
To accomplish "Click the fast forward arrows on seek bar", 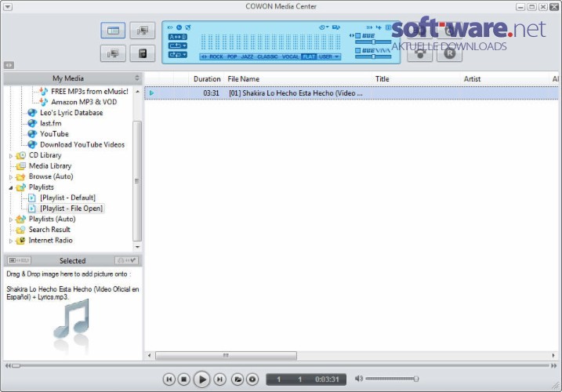I will click(x=553, y=366).
